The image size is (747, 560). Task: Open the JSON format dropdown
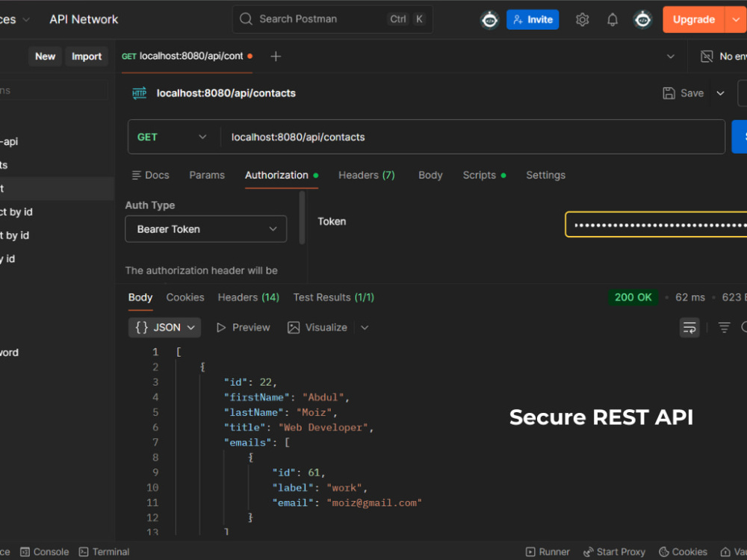[164, 328]
